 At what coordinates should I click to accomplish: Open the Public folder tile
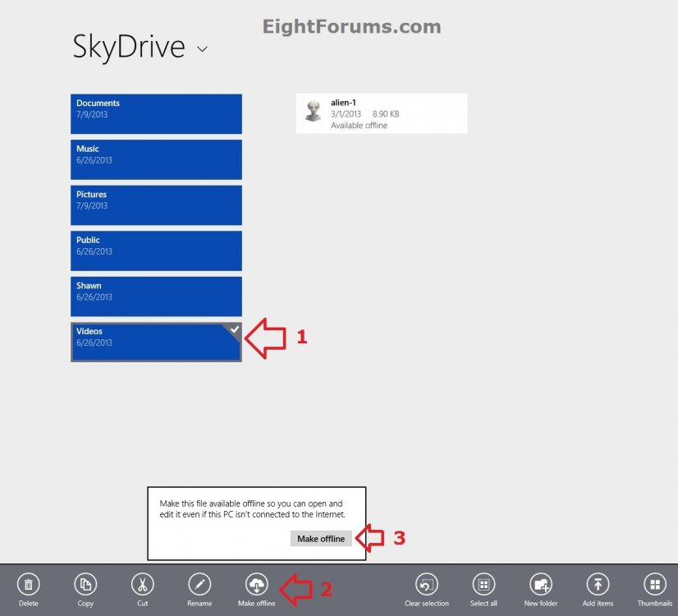(156, 251)
